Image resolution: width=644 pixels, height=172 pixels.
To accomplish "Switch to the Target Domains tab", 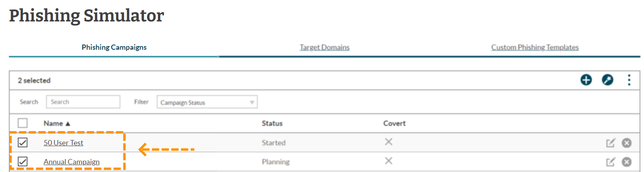I will [324, 47].
